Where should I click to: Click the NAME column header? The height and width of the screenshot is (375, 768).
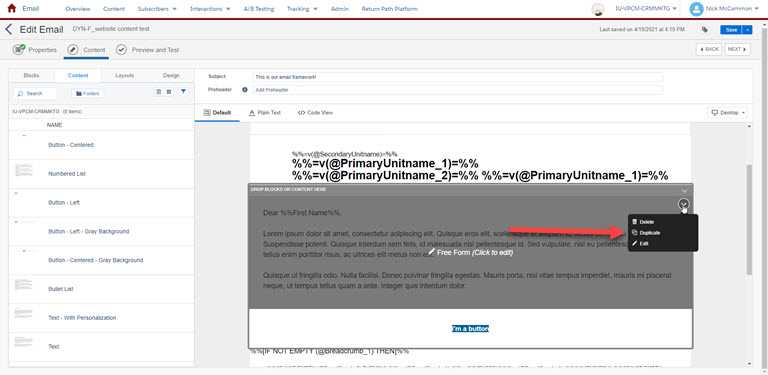(54, 125)
